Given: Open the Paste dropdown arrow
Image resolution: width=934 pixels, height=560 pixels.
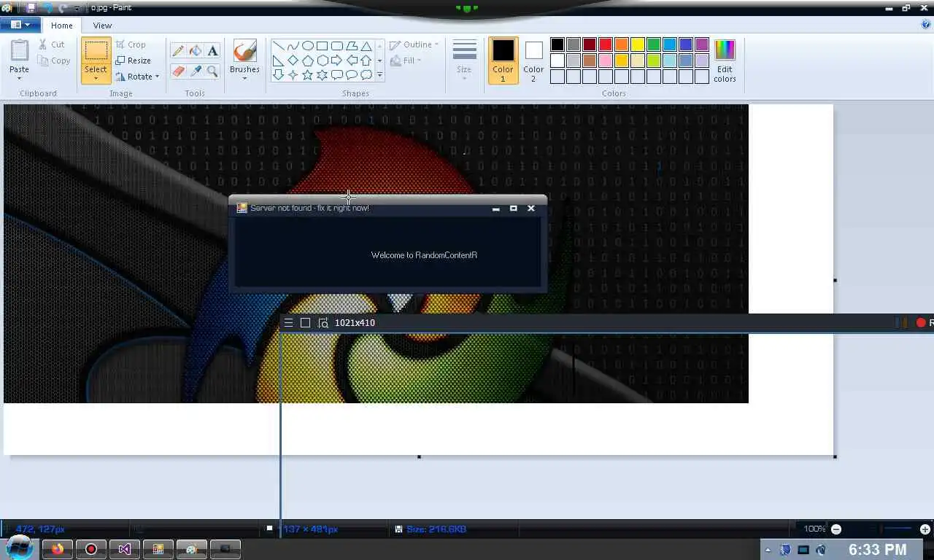Looking at the screenshot, I should 19,77.
